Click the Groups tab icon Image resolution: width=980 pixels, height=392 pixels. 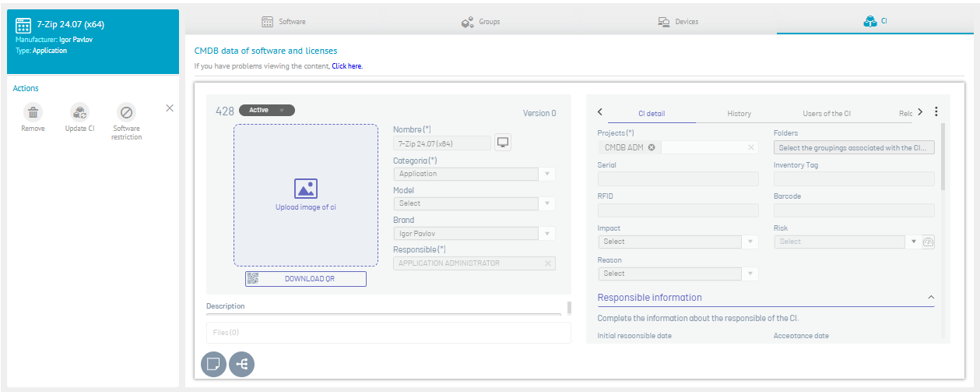pos(468,22)
